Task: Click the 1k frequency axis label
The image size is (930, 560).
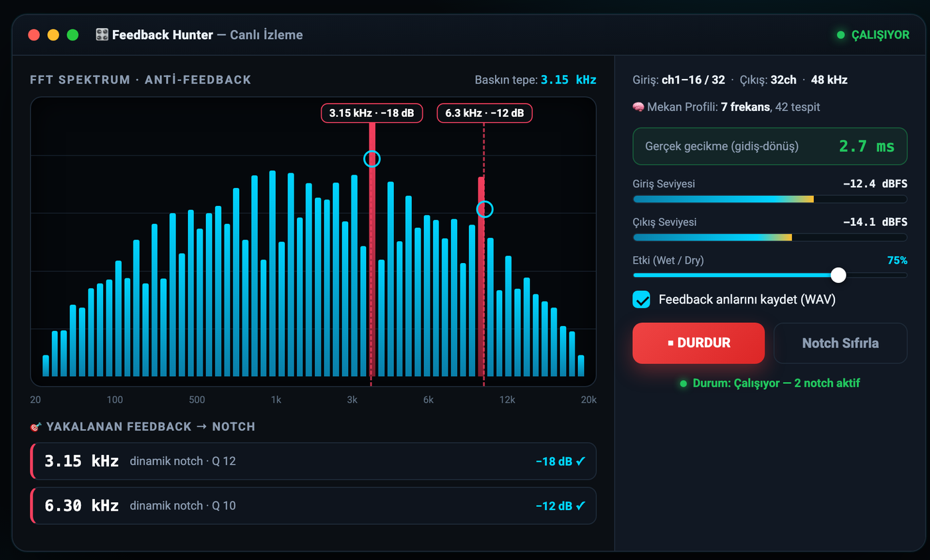Action: coord(276,400)
